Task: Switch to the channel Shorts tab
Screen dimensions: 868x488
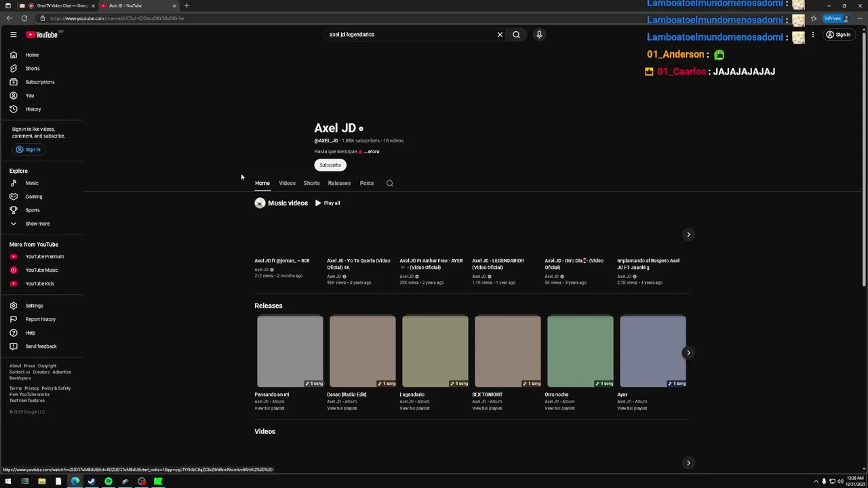Action: point(311,183)
